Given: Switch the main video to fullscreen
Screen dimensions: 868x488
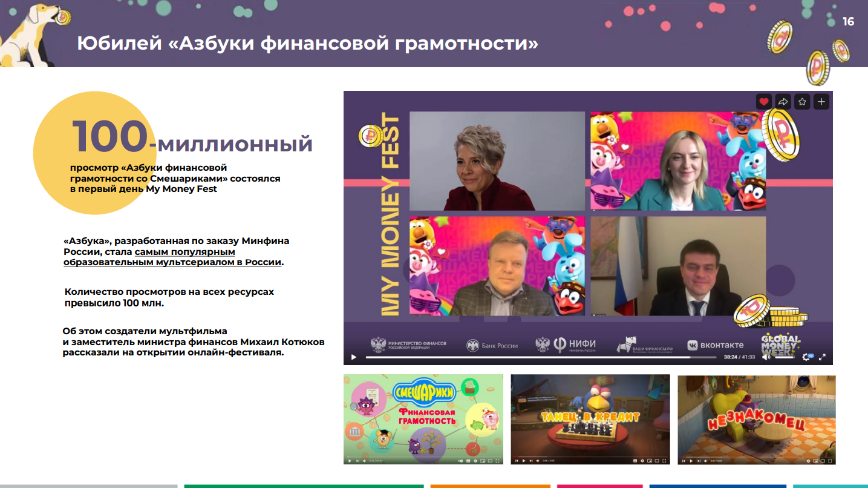Looking at the screenshot, I should pos(822,357).
